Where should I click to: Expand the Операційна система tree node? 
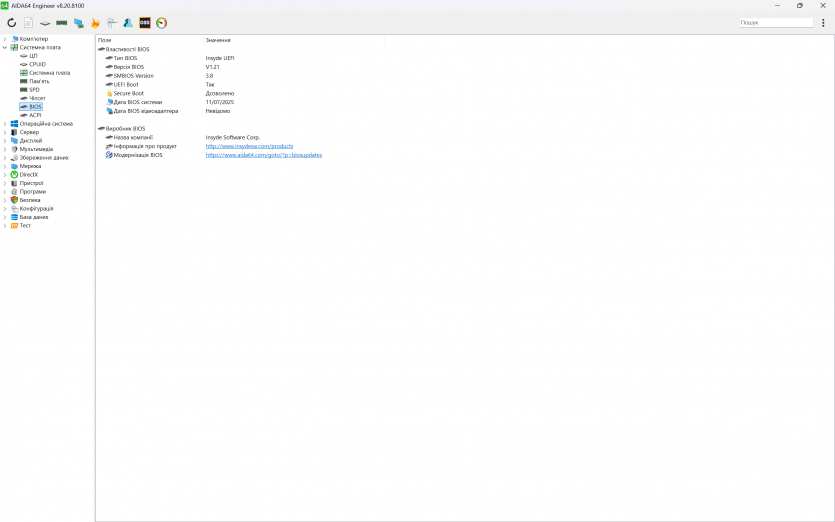[5, 124]
